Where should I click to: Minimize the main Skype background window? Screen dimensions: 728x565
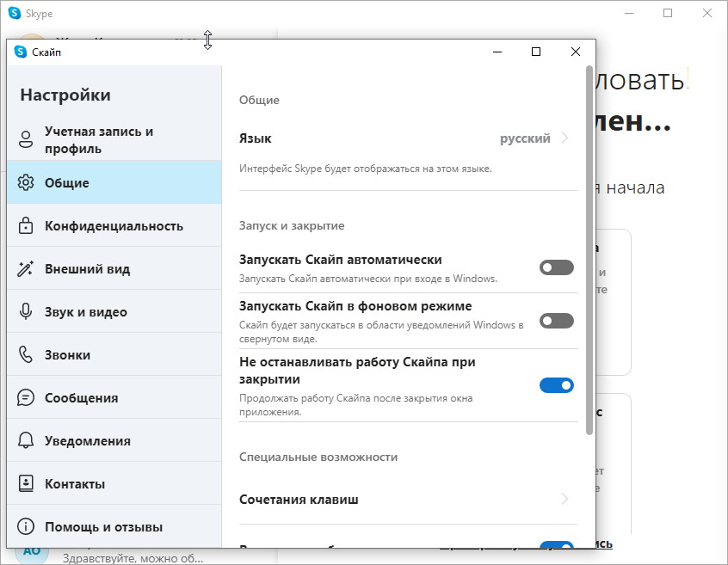coord(629,13)
